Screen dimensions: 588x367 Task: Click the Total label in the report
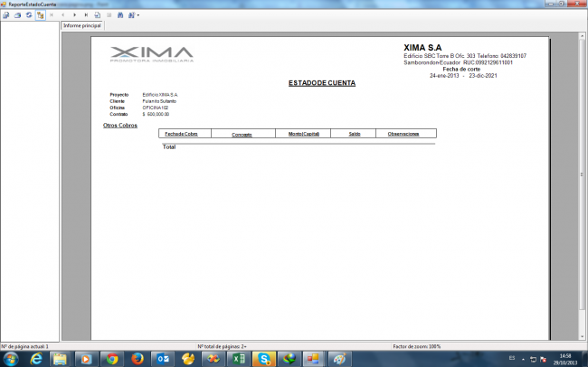click(x=169, y=147)
